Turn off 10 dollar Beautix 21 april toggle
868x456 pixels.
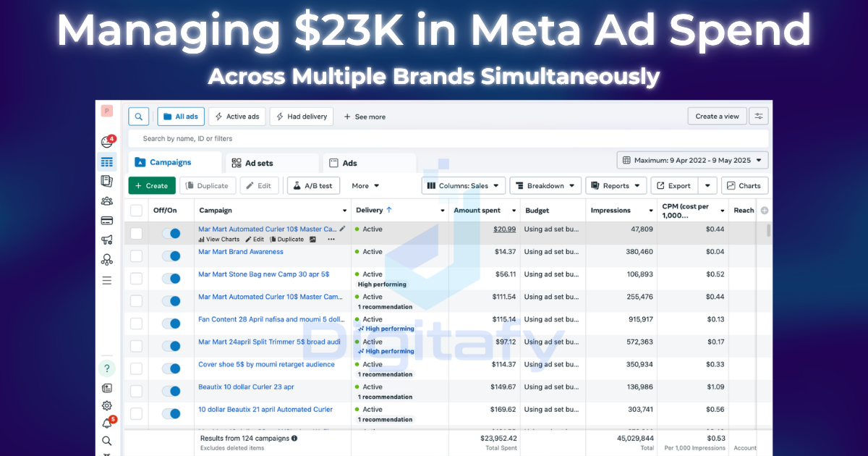pyautogui.click(x=171, y=413)
